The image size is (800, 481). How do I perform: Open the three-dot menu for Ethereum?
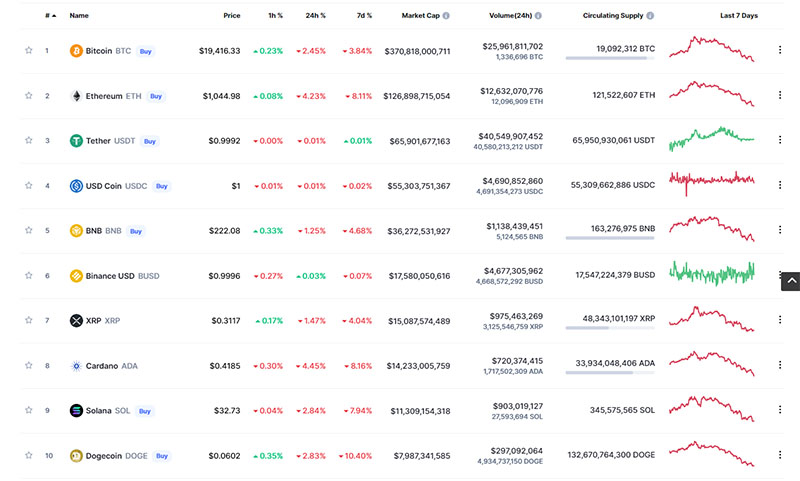point(780,96)
